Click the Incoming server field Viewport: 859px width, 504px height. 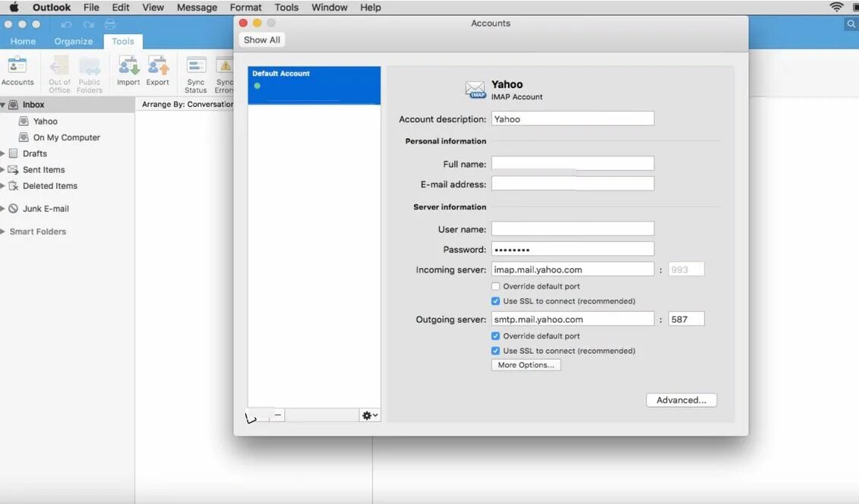[x=573, y=269]
